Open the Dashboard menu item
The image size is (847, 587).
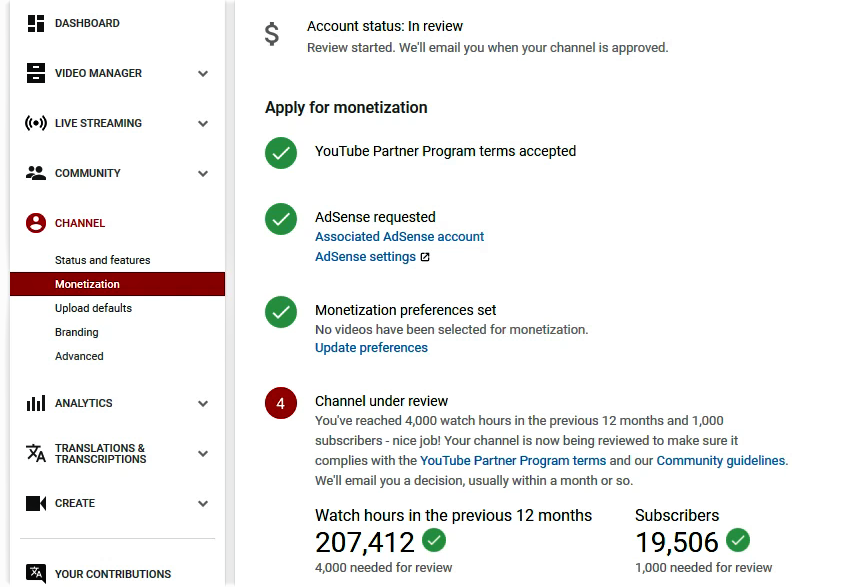87,23
